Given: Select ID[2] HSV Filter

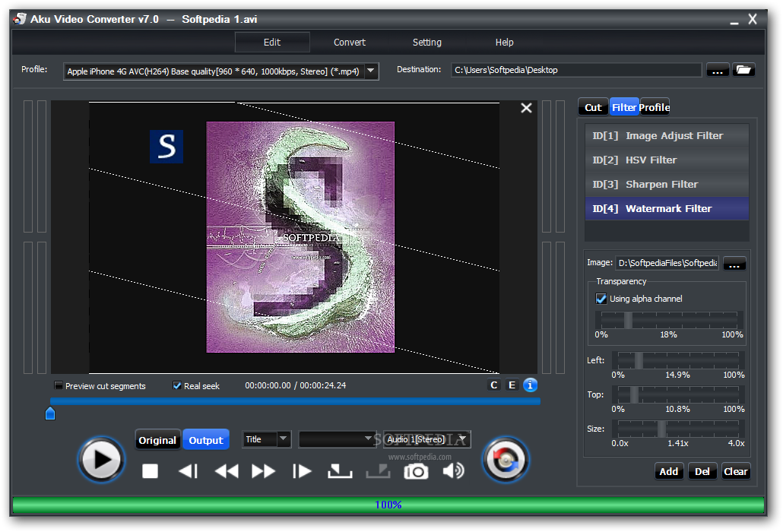Looking at the screenshot, I should point(667,160).
